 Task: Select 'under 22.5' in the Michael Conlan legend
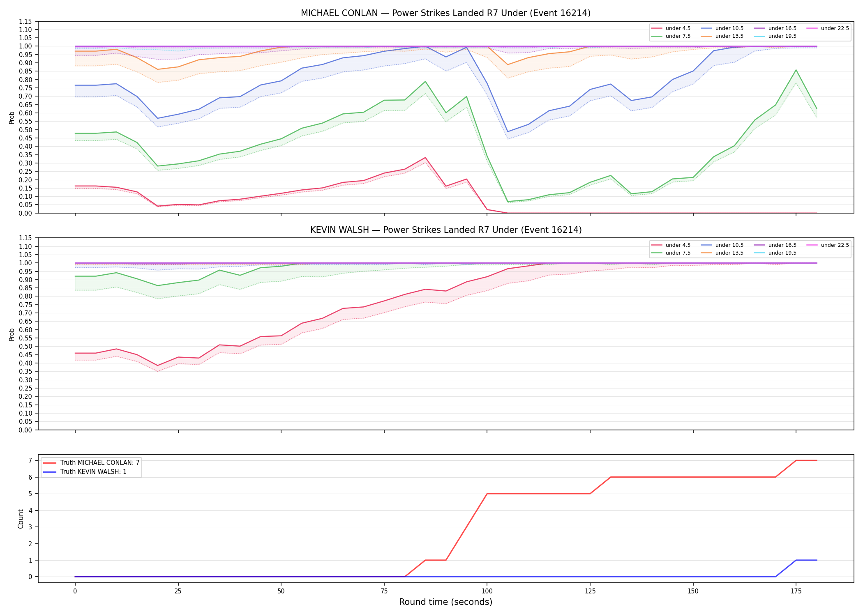click(x=828, y=28)
